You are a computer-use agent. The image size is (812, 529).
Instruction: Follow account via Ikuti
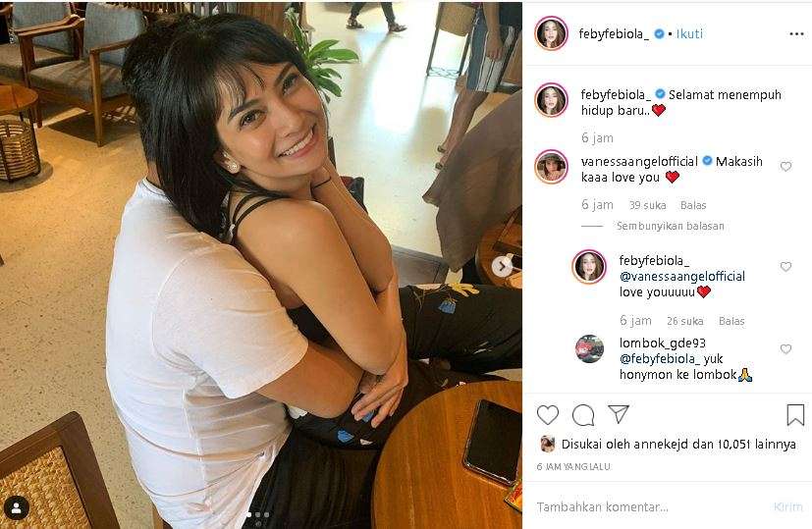[689, 34]
